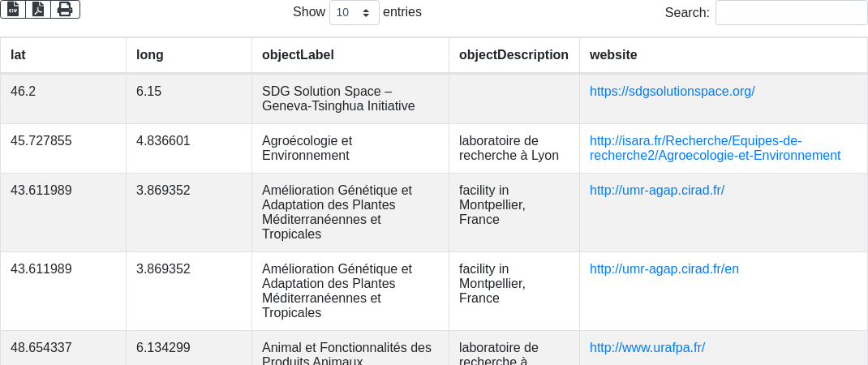Export the table as CSV
The image size is (868, 365).
[13, 9]
